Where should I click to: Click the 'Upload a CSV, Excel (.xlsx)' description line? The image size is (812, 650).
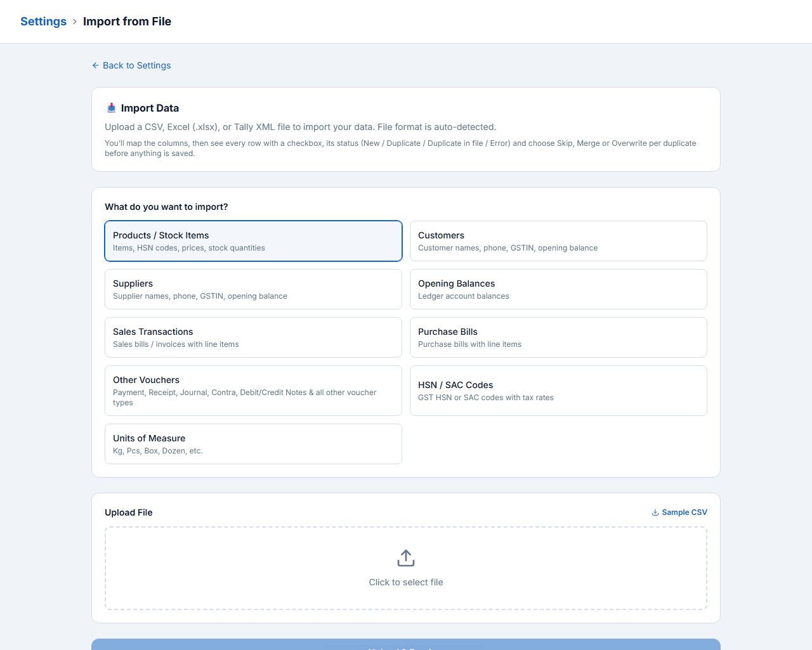point(301,127)
